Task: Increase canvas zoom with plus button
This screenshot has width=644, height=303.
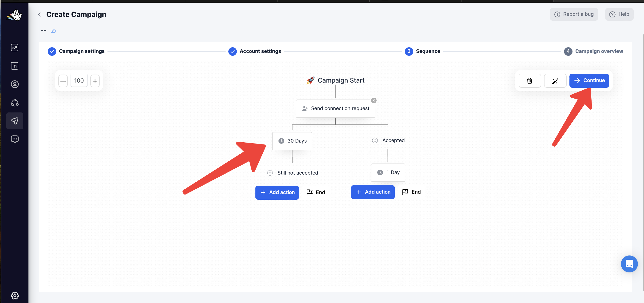Action: click(95, 81)
